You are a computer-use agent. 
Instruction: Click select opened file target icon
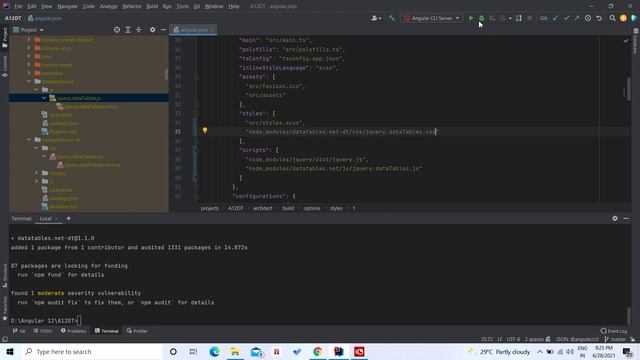click(117, 30)
